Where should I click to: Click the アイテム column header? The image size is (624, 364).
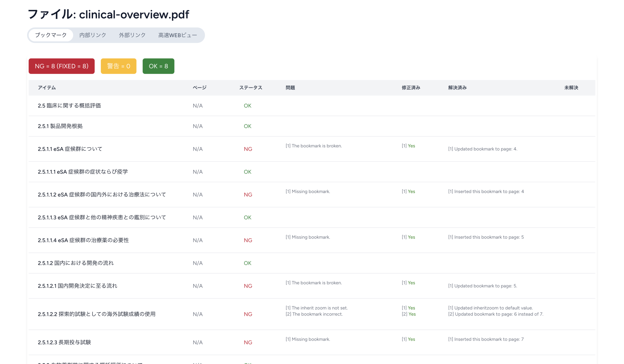(x=47, y=88)
